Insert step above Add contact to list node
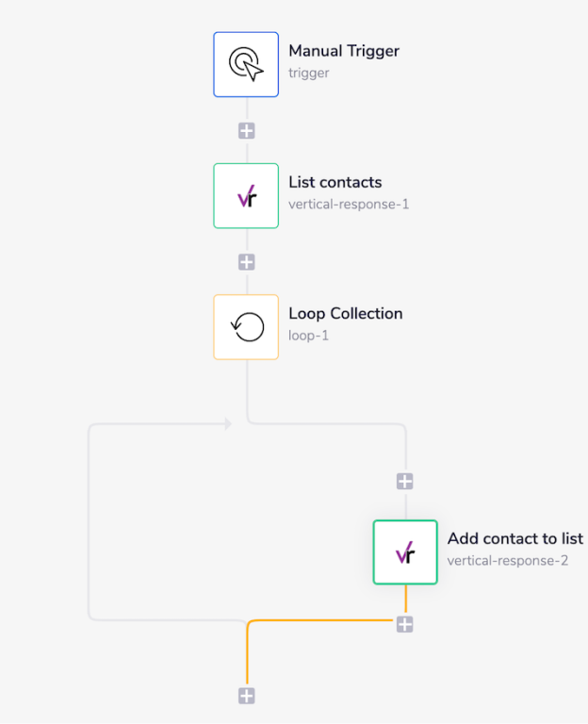 pos(405,482)
